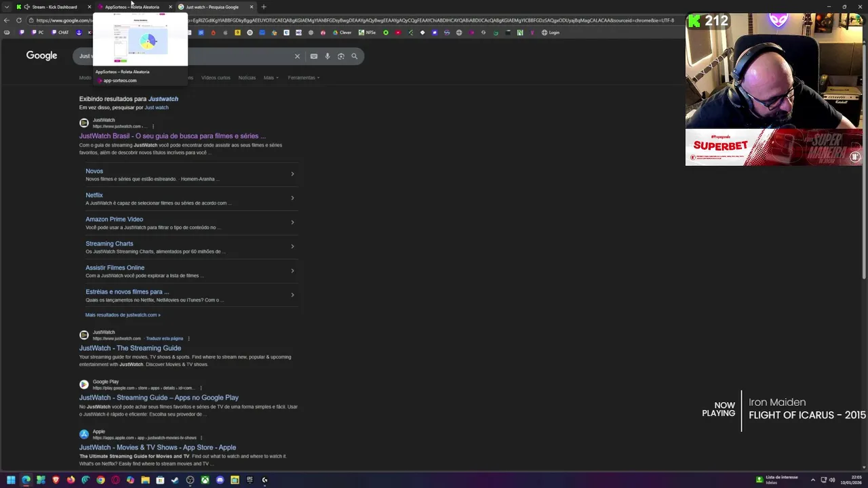Open JustWatch App Store Apple result

pyautogui.click(x=157, y=447)
